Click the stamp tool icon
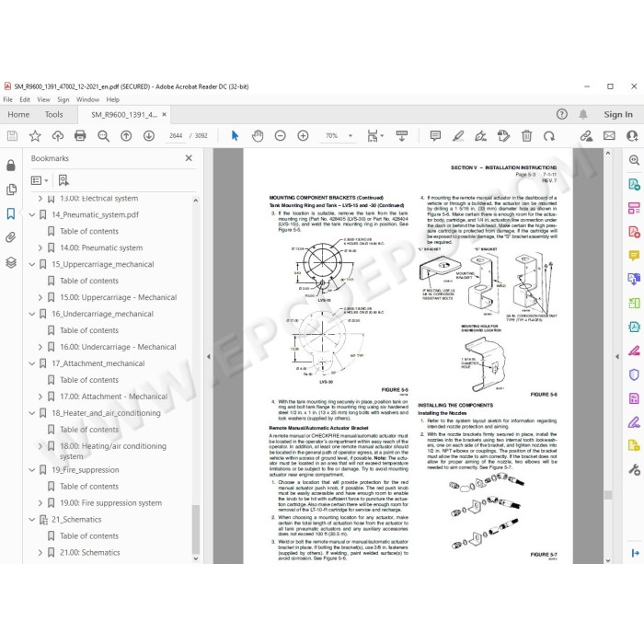644x644 pixels. (x=503, y=135)
